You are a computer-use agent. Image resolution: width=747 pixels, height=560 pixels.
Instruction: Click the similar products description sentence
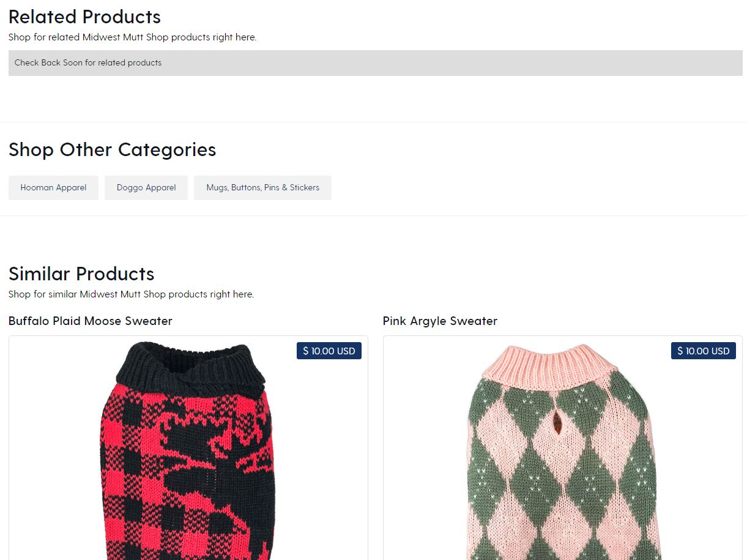tap(131, 294)
